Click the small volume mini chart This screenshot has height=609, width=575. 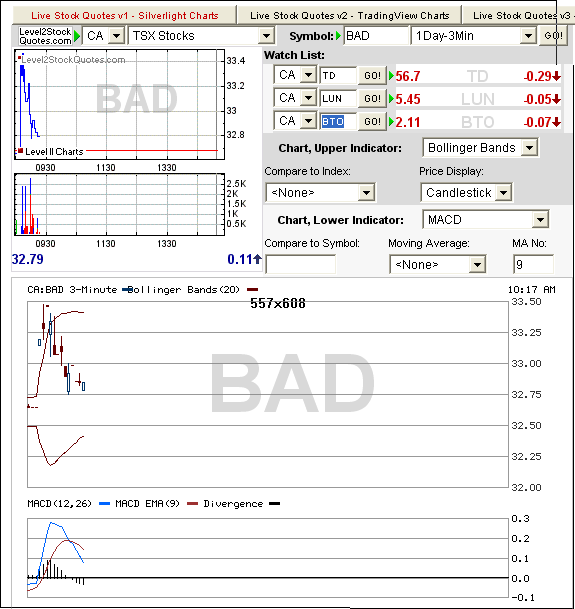point(120,204)
